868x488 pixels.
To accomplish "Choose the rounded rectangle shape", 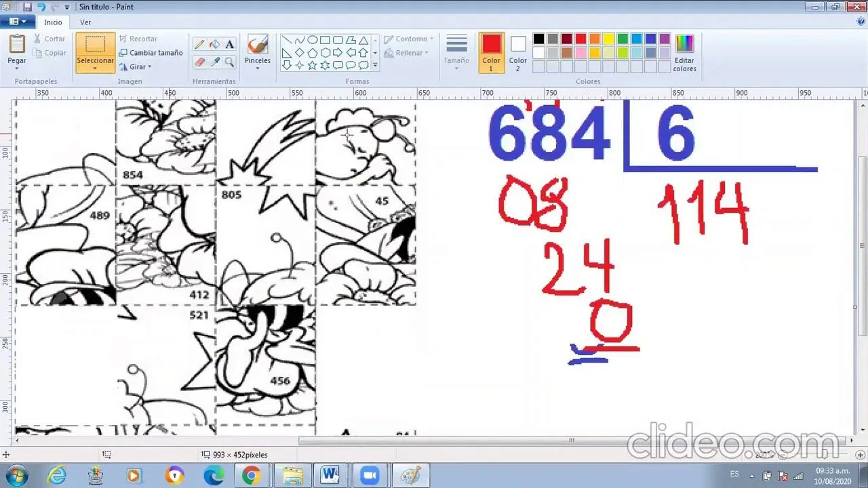I will [338, 40].
